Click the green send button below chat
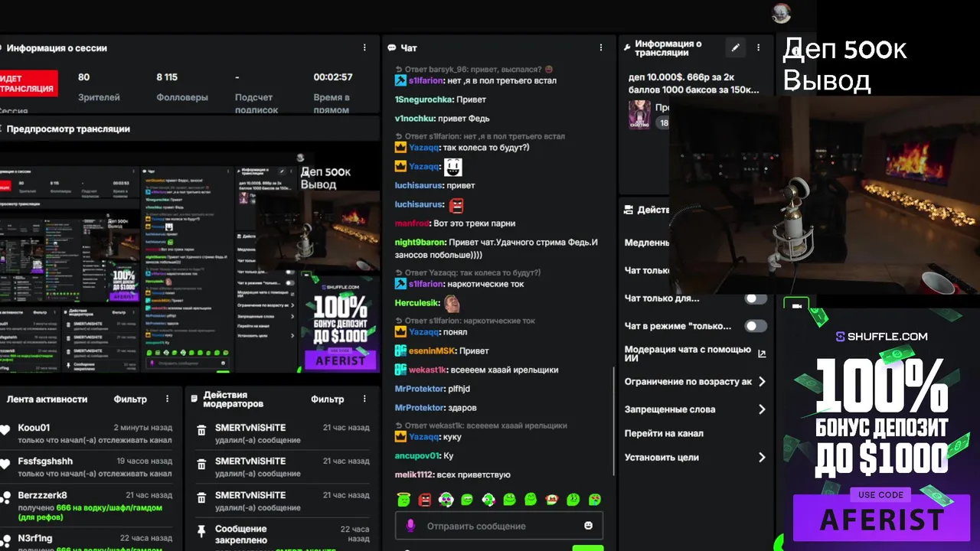This screenshot has height=551, width=980. (588, 548)
